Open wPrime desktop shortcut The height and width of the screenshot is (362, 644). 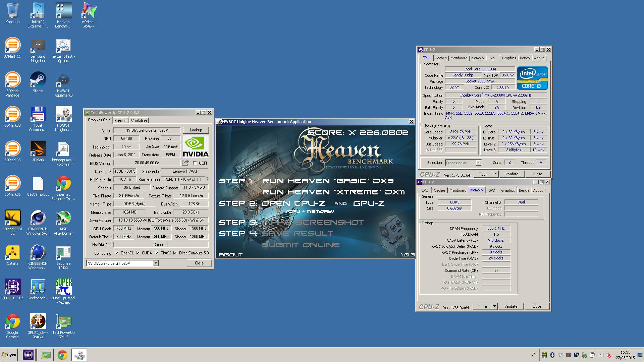click(89, 15)
